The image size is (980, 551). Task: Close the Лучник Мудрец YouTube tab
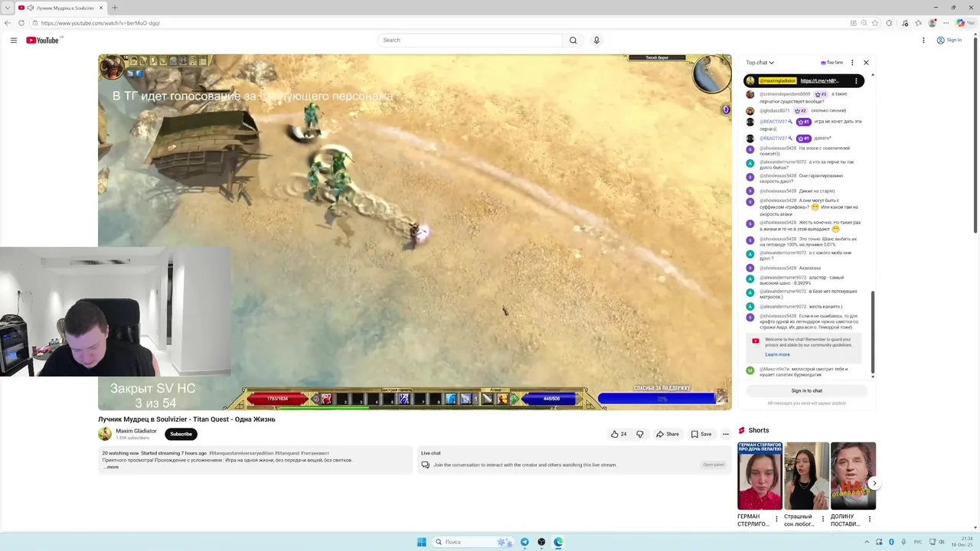[x=101, y=8]
